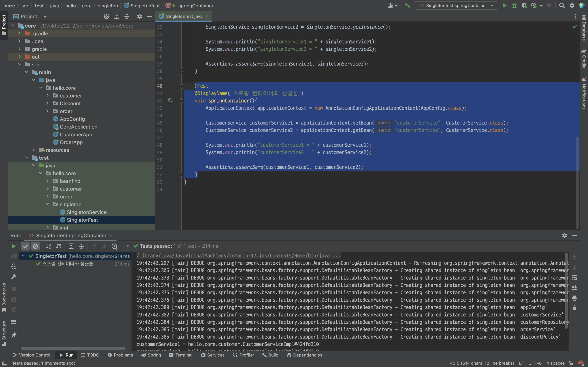The height and width of the screenshot is (367, 588).
Task: Open the Version Control tool window
Action: point(31,355)
